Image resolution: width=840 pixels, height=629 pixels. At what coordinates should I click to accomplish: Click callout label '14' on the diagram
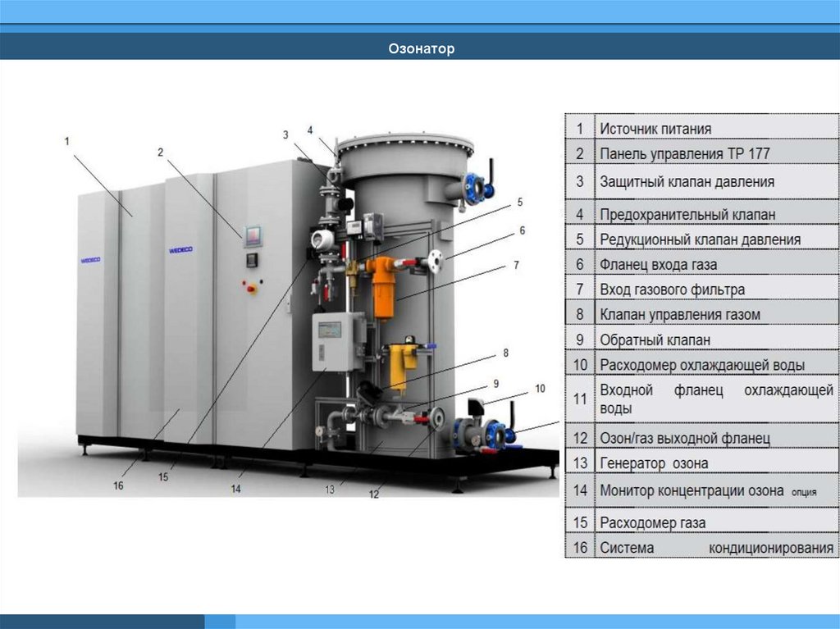pos(235,488)
